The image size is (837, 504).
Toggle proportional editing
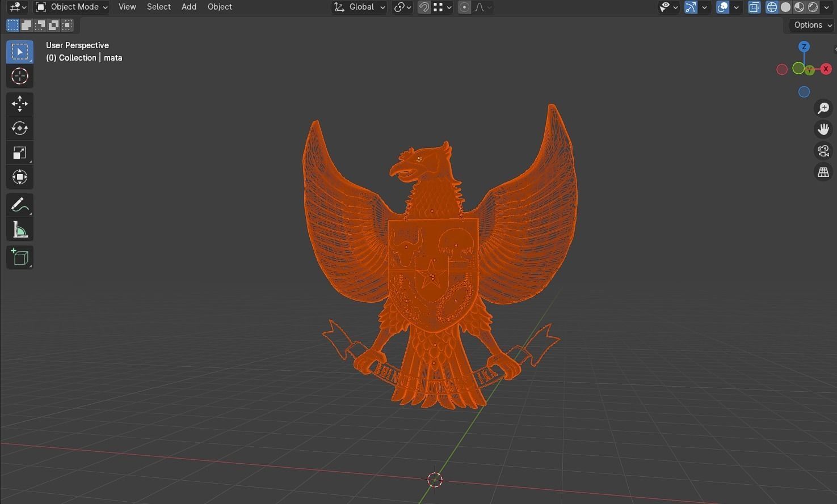[464, 7]
